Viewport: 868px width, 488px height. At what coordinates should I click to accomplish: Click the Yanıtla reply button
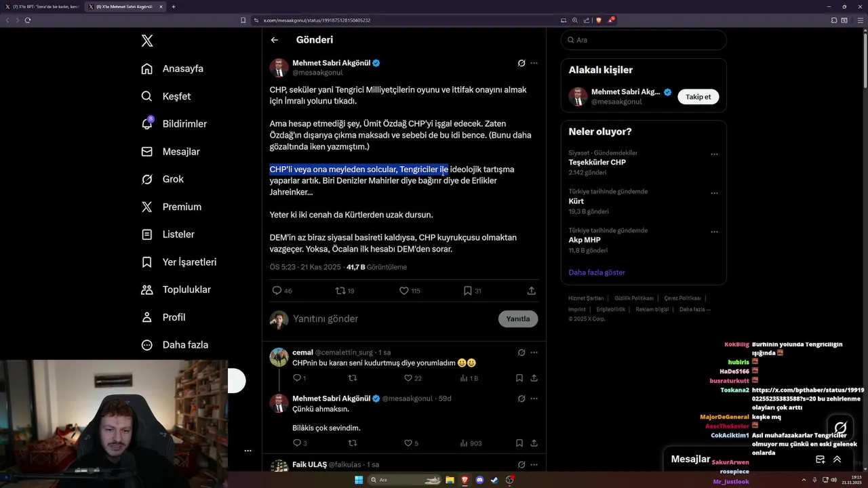coord(518,319)
